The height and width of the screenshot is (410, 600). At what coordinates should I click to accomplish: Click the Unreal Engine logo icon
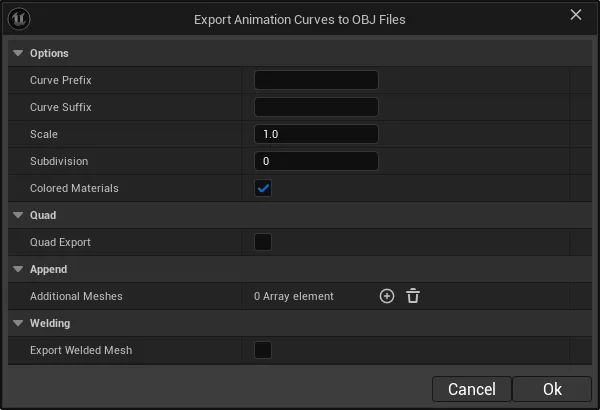[x=19, y=19]
